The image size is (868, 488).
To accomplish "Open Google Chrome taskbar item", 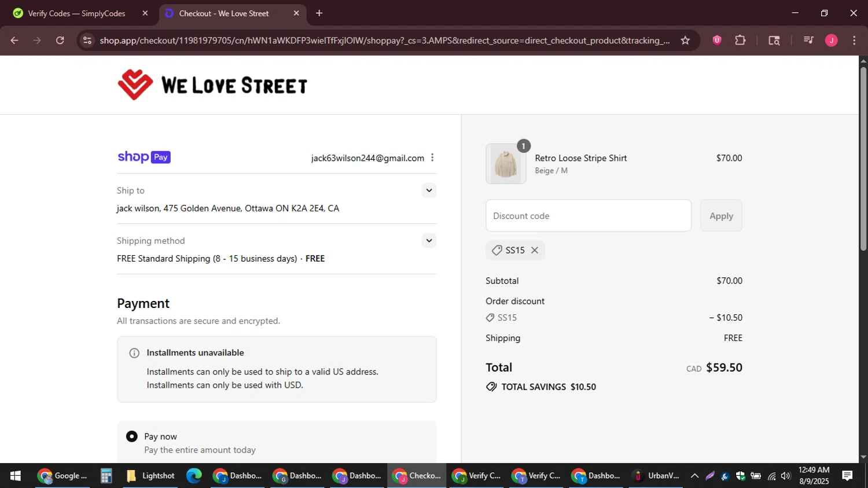I will tap(62, 476).
